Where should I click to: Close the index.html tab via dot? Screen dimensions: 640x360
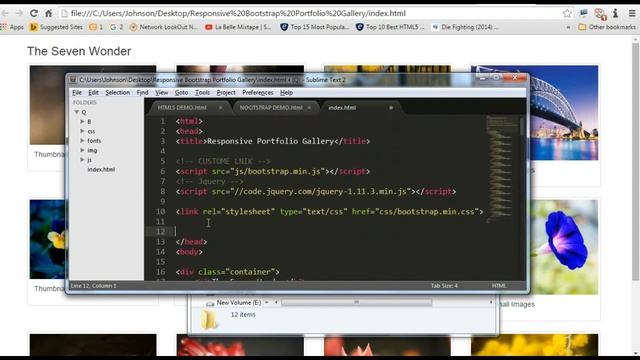pos(391,108)
